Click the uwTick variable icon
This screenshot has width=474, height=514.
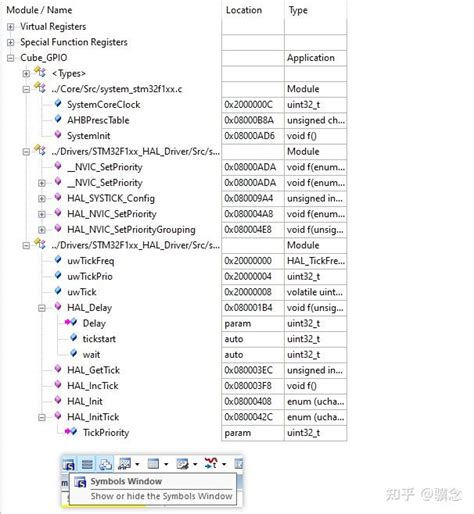(x=58, y=291)
